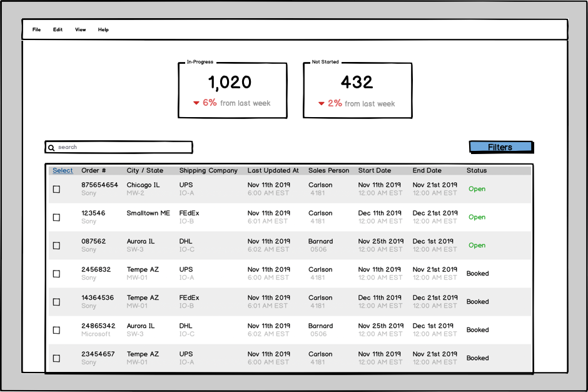588x392 pixels.
Task: Click the search magnifier icon
Action: 51,148
